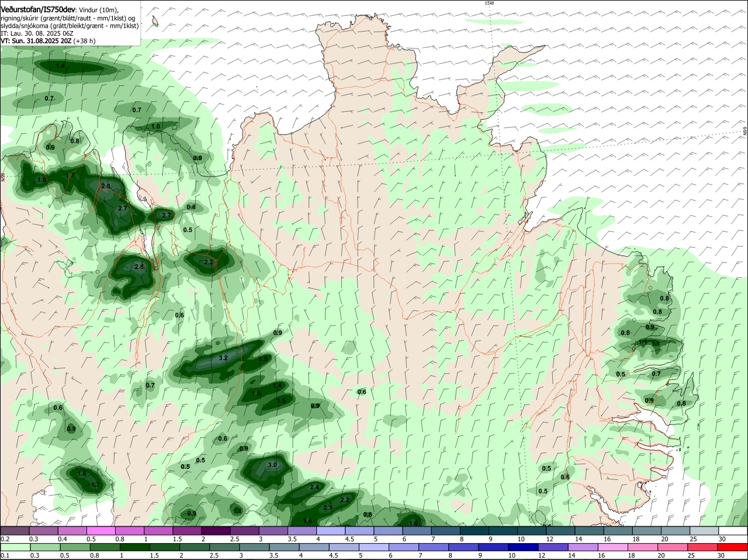The image size is (748, 560).
Task: Pick top-row legend swatch between 25 and 30
Action: [704, 531]
